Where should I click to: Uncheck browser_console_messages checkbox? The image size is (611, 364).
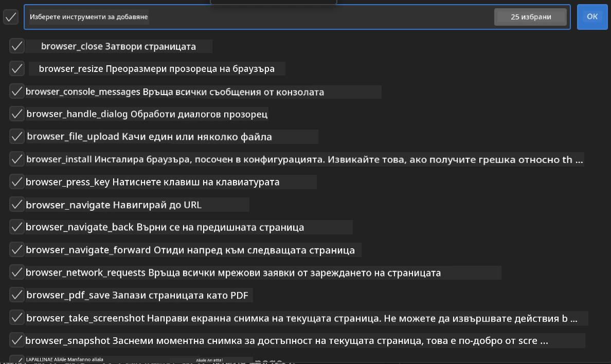[17, 91]
